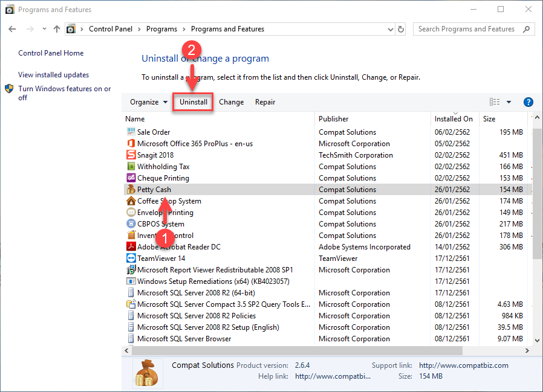Click the CBPOS System icon

[x=131, y=223]
